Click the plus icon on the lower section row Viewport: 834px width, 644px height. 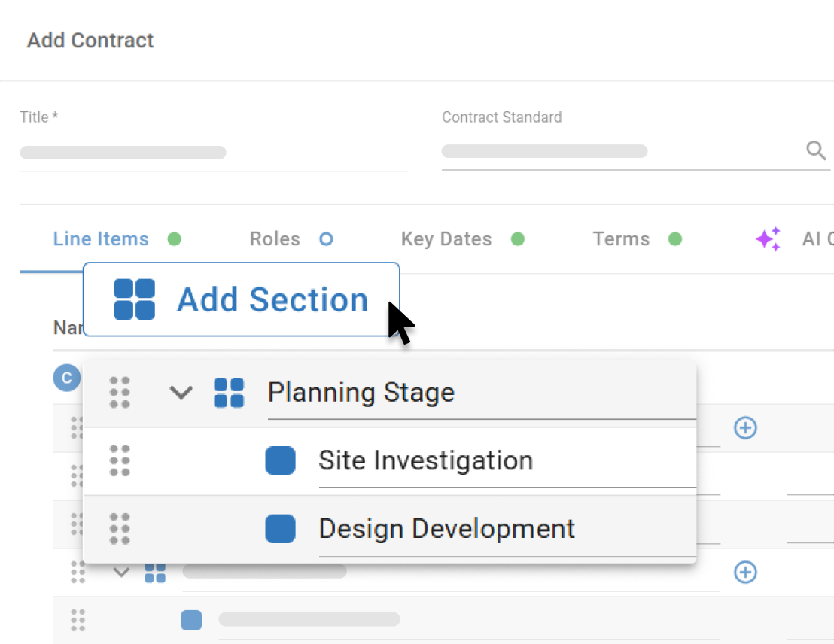coord(744,573)
